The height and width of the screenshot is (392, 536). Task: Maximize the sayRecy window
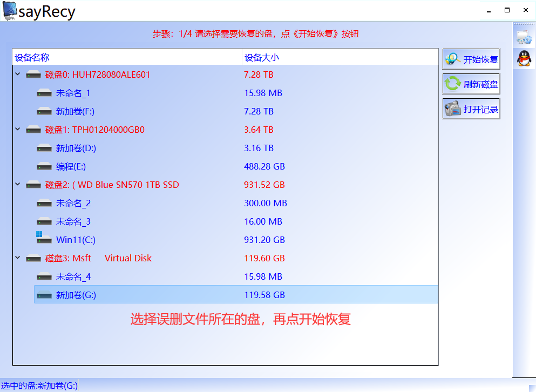click(507, 10)
